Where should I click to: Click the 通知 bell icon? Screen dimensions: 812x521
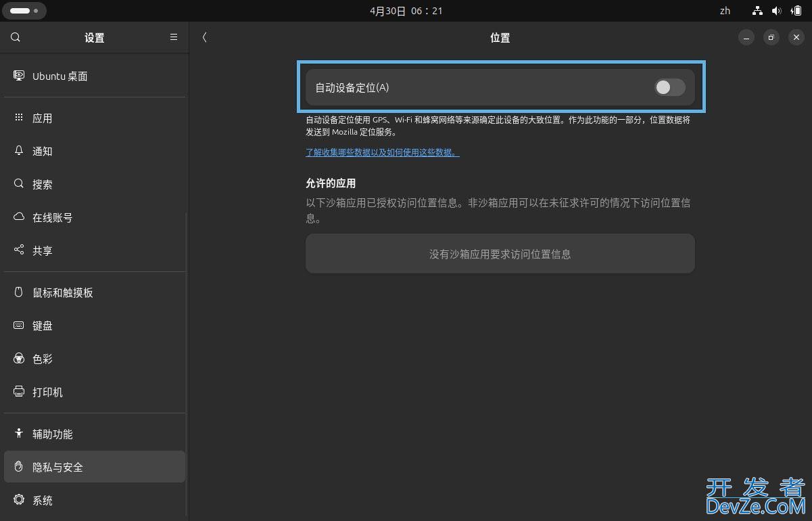click(19, 151)
